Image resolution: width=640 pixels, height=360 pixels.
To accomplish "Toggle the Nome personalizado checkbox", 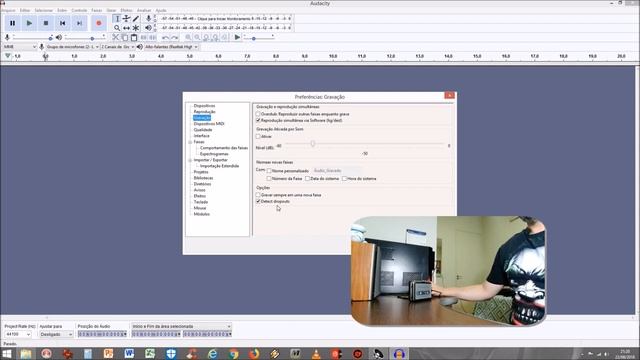I will coord(269,171).
